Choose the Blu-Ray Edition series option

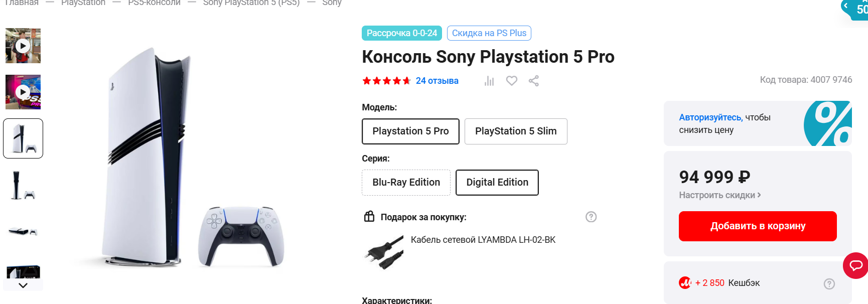point(406,183)
